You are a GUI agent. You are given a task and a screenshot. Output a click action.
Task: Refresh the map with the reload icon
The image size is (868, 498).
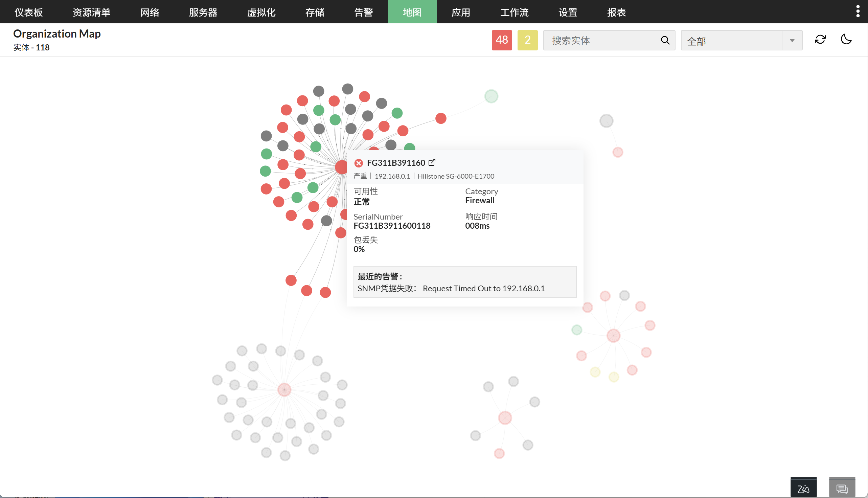820,39
